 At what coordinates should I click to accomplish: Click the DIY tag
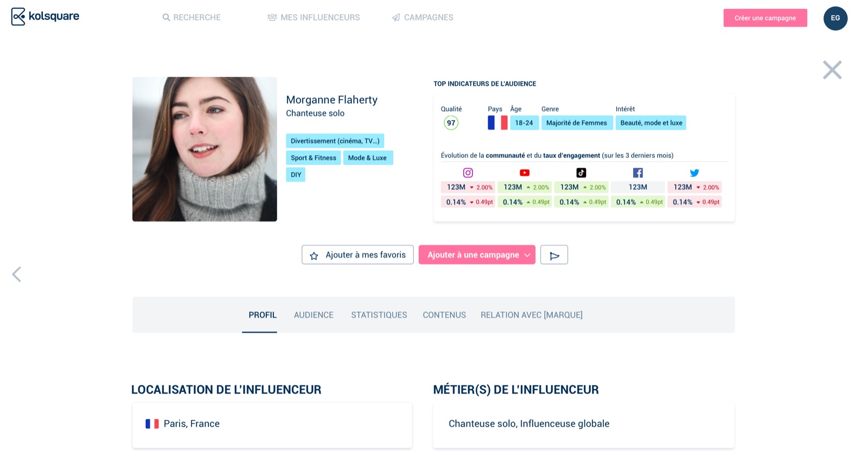coord(296,175)
